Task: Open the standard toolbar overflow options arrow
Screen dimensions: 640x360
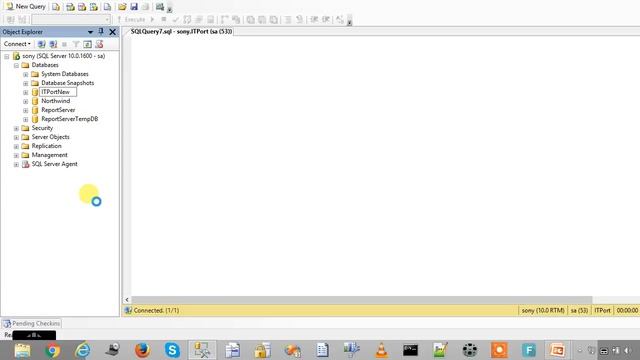Action: point(169,8)
